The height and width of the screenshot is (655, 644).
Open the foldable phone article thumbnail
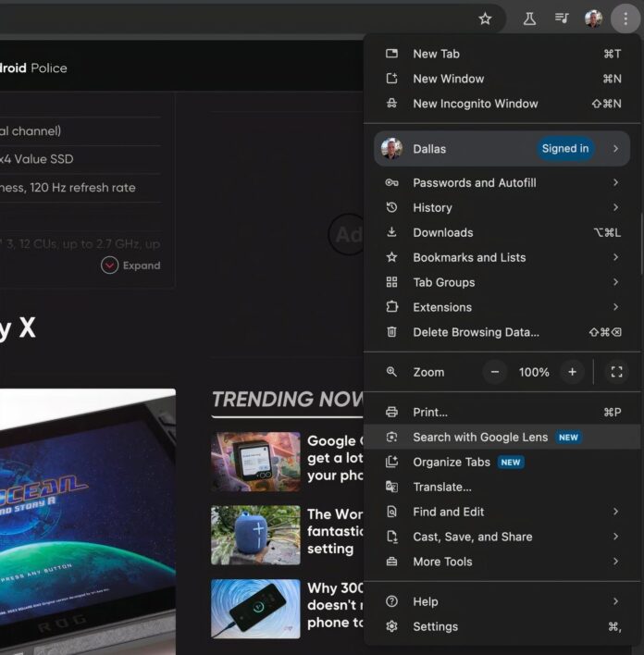(255, 461)
